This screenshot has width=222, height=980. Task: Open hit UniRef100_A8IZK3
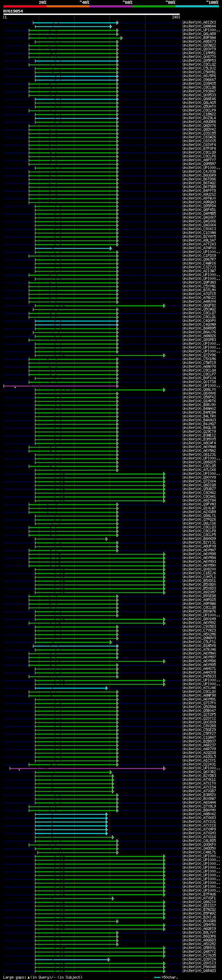(199, 23)
